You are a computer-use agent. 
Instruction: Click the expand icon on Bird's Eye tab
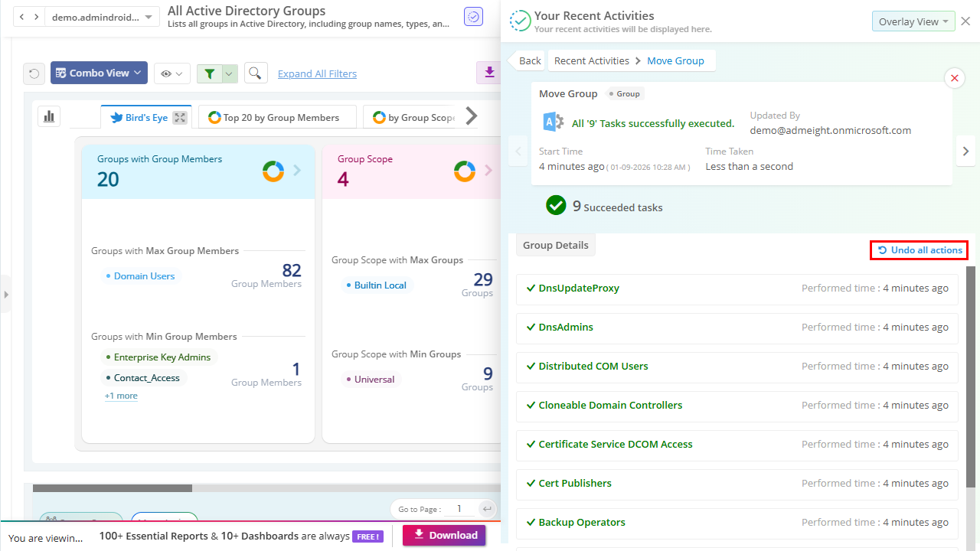click(180, 117)
